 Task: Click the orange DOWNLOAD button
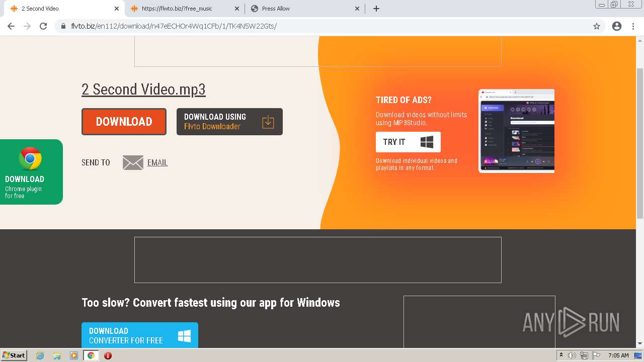tap(124, 122)
